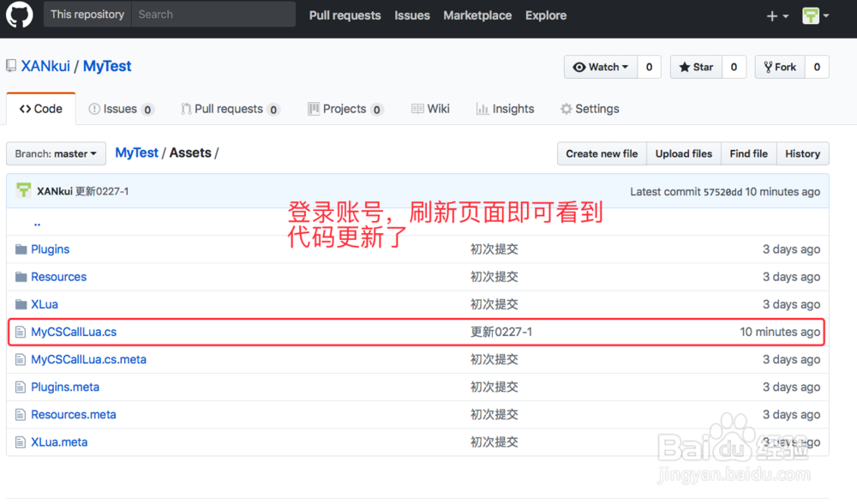857x504 pixels.
Task: Open the Plugins.meta file
Action: click(x=65, y=387)
